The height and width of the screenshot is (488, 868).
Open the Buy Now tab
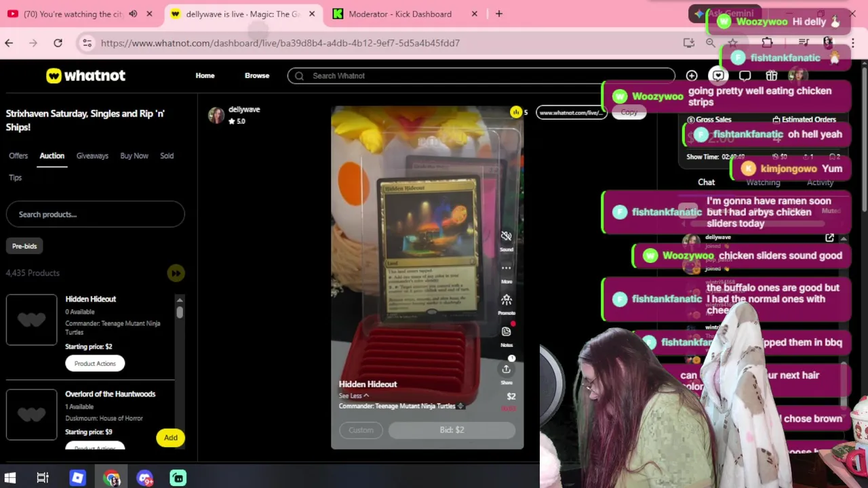[x=134, y=156]
